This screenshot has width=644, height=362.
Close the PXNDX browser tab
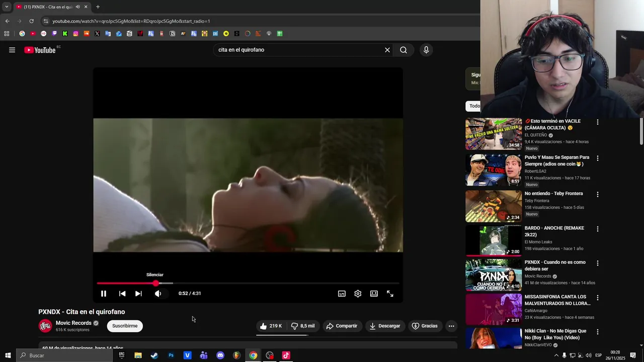tap(86, 7)
